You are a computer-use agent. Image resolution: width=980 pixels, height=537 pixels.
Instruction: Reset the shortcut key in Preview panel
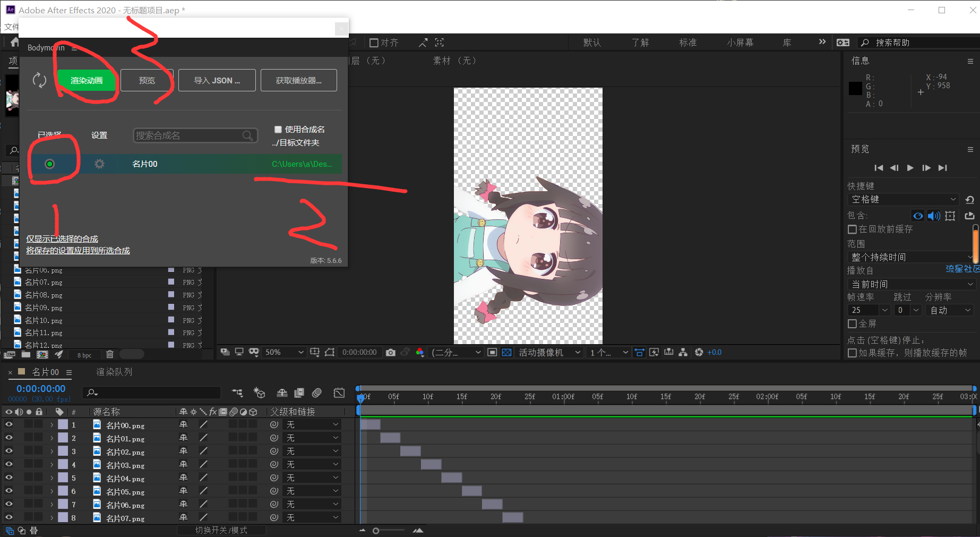click(969, 200)
